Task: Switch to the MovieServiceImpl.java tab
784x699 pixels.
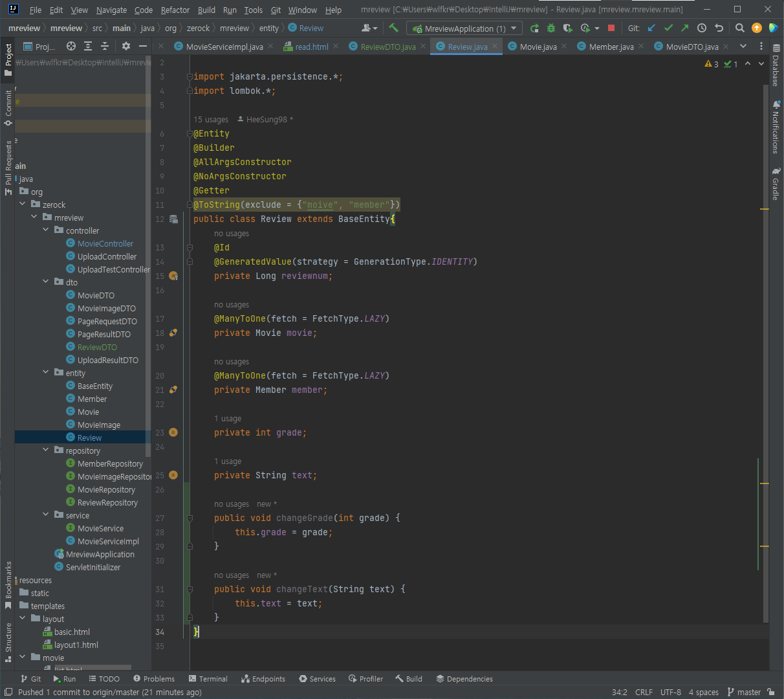Action: click(224, 47)
